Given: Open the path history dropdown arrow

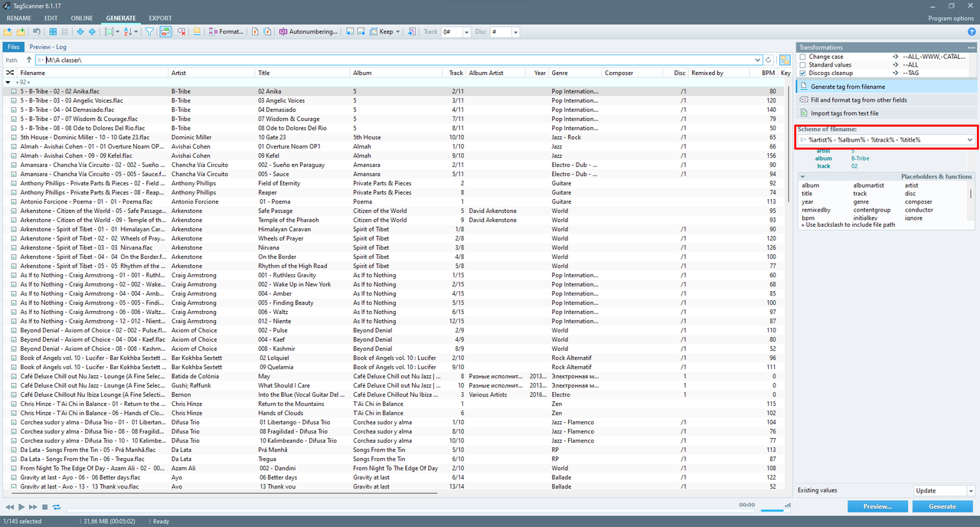Looking at the screenshot, I should click(756, 60).
